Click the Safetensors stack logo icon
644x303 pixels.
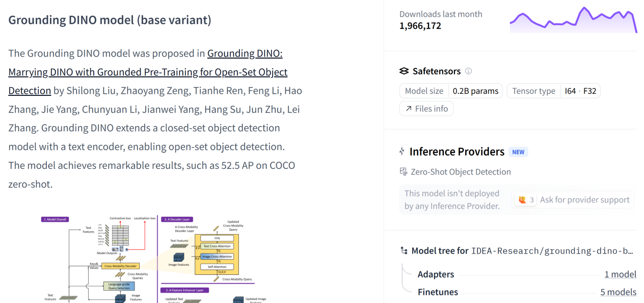point(404,71)
